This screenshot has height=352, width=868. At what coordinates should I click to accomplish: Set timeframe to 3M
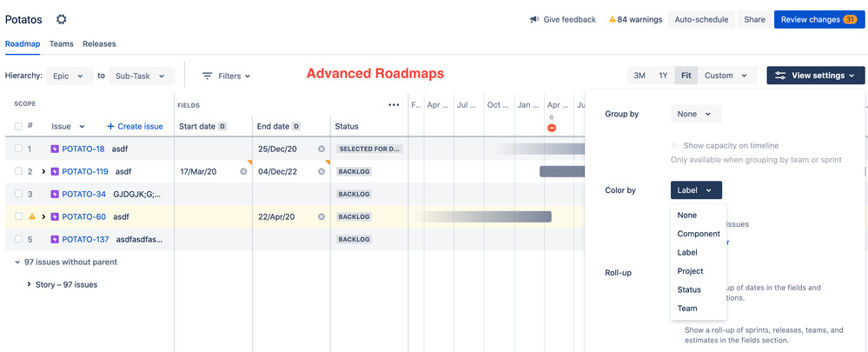tap(639, 76)
